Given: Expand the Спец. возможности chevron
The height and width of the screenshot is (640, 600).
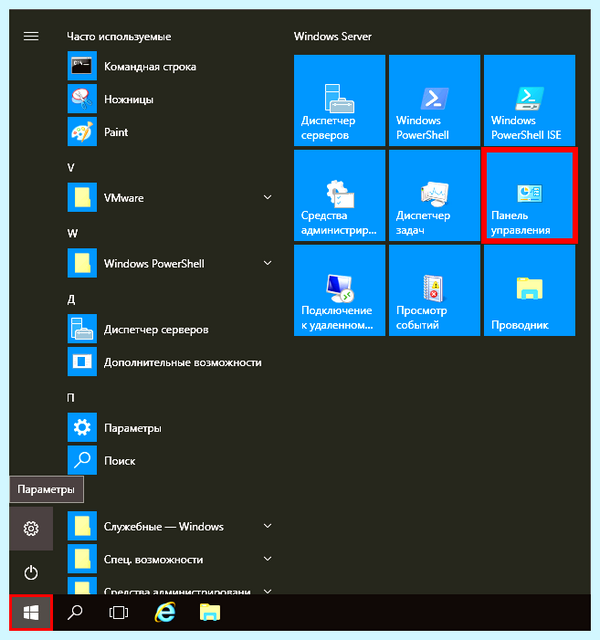Looking at the screenshot, I should click(x=268, y=559).
